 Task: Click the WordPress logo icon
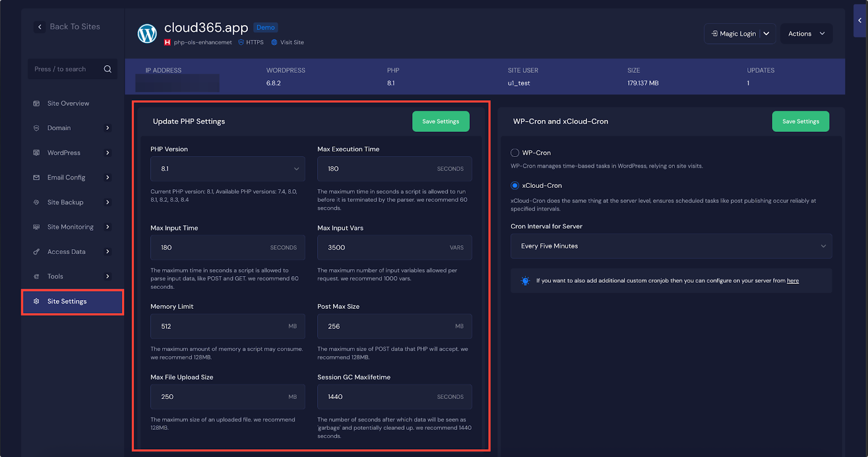pyautogui.click(x=147, y=34)
